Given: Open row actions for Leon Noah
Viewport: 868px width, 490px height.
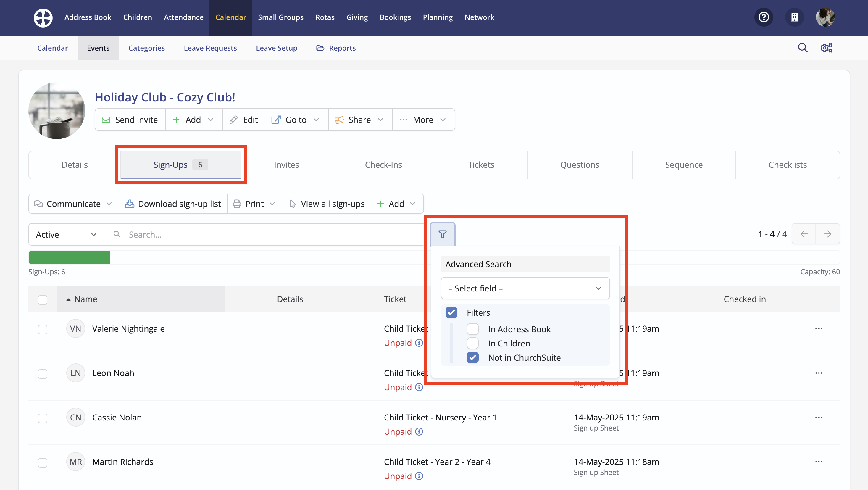Looking at the screenshot, I should (819, 373).
